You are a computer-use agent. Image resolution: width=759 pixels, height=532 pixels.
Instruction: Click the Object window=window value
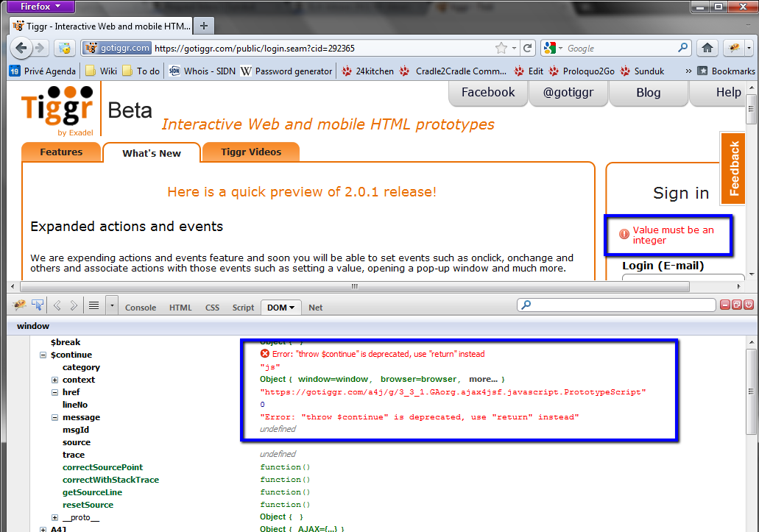pos(382,379)
